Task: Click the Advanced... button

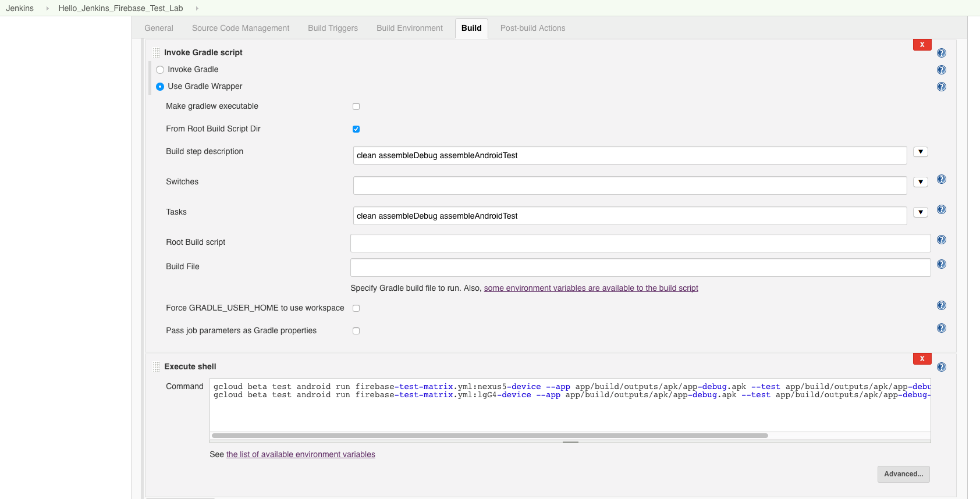Action: (x=904, y=474)
